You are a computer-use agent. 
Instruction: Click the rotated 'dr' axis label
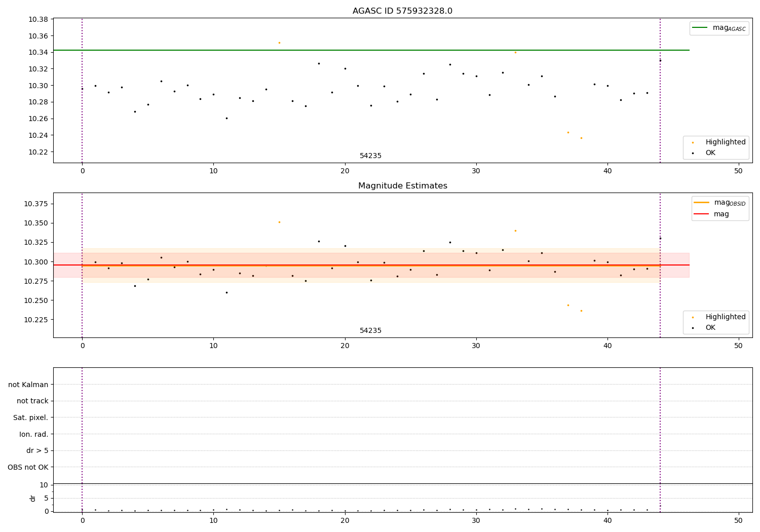point(33,498)
